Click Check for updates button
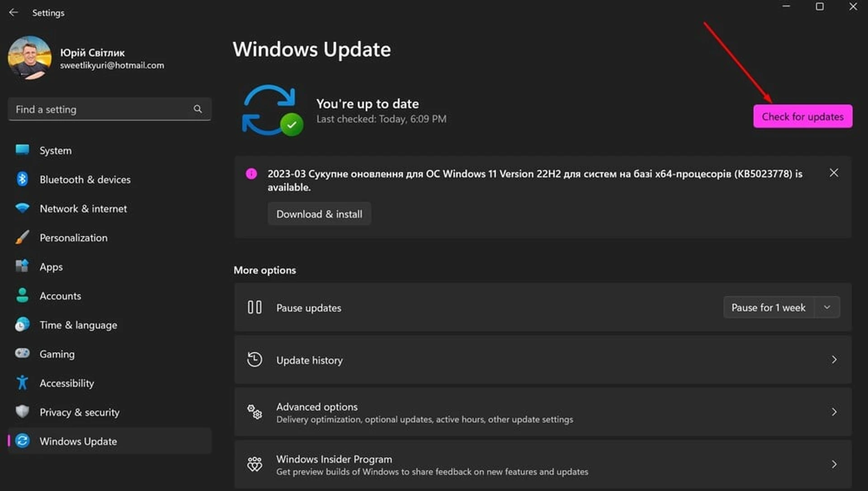868x491 pixels. point(802,117)
